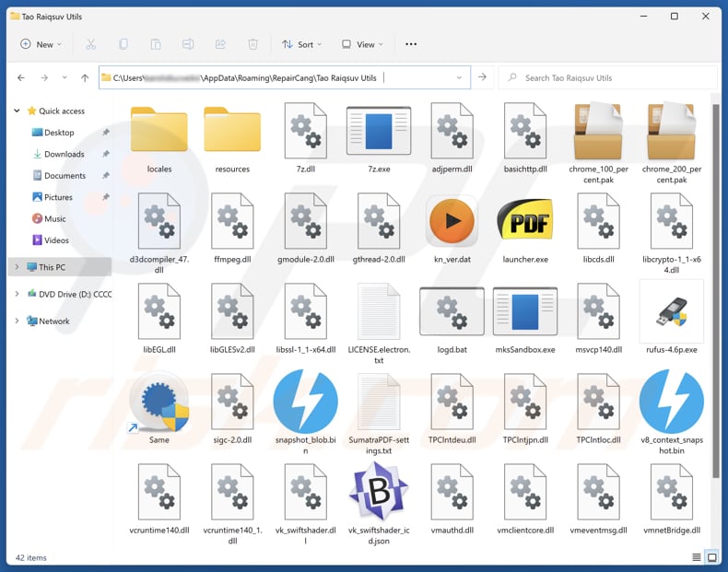Open the New dropdown menu
The width and height of the screenshot is (728, 572).
(41, 44)
